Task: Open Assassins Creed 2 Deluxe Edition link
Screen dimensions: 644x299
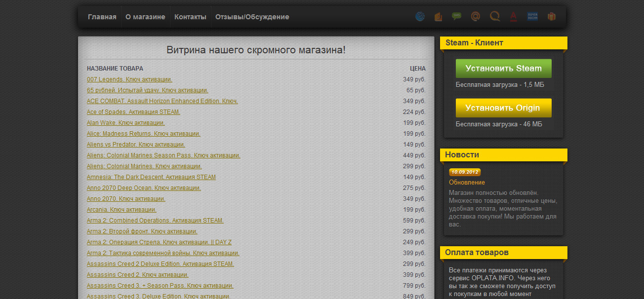Action: [161, 264]
